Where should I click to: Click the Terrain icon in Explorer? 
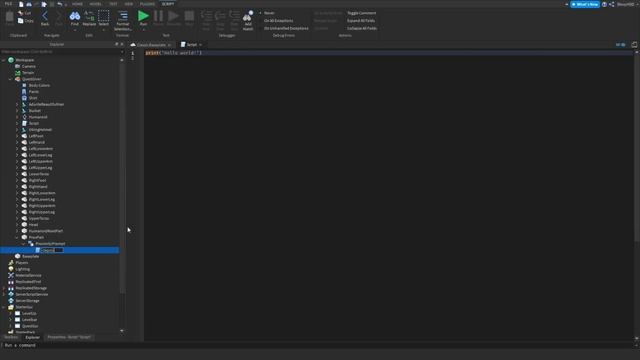click(18, 73)
